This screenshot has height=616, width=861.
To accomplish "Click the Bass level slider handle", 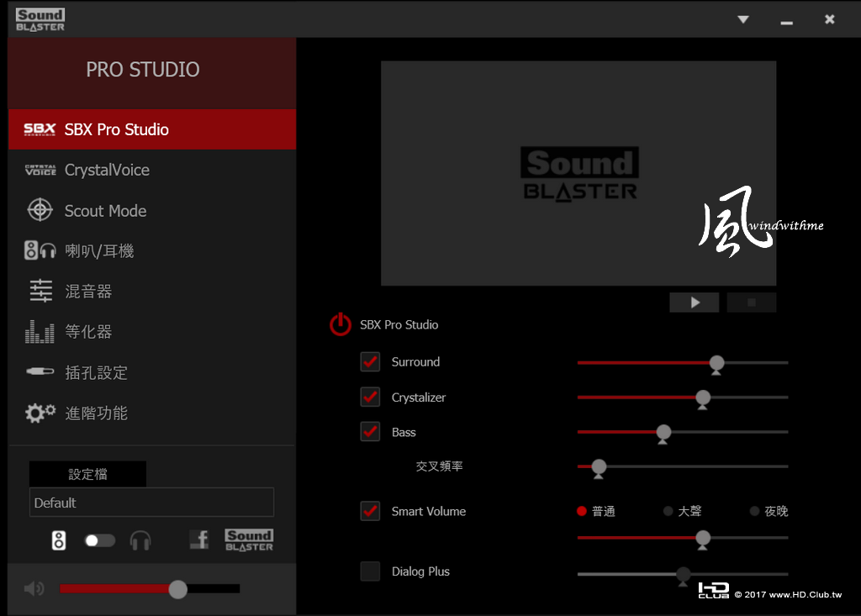I will tap(663, 433).
